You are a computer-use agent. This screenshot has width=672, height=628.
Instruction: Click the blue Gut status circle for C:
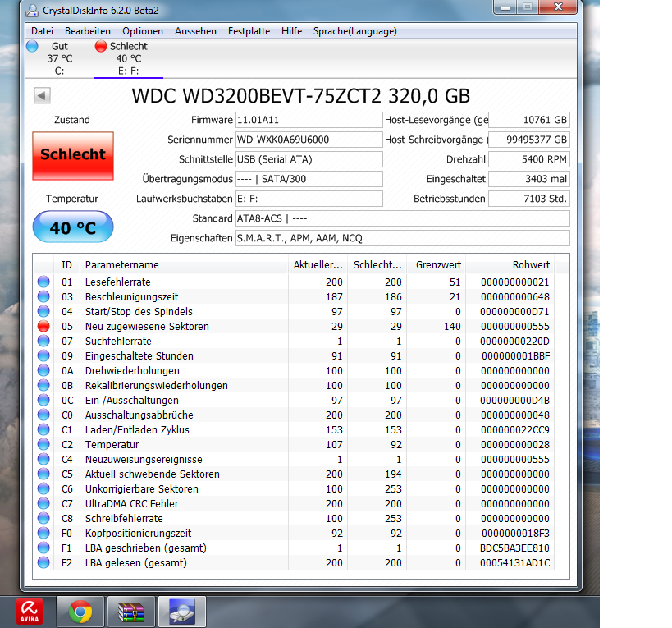click(x=32, y=46)
